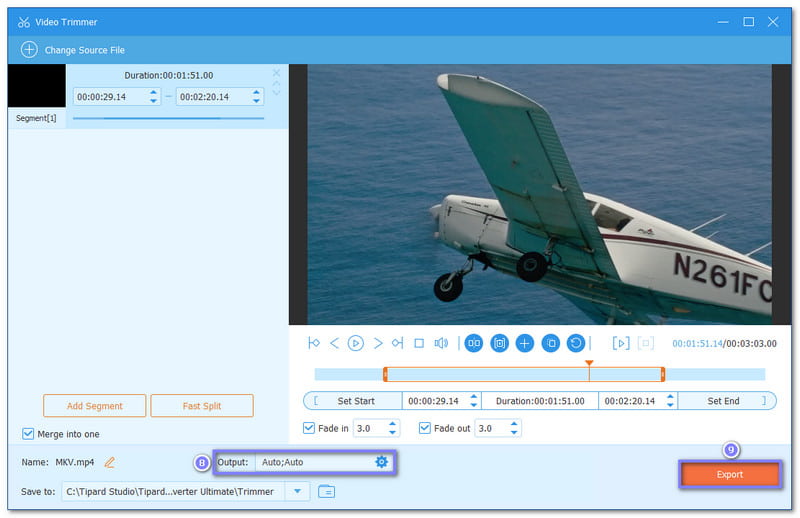The width and height of the screenshot is (800, 518).
Task: Decrease trim bar end time stepper
Action: 670,405
